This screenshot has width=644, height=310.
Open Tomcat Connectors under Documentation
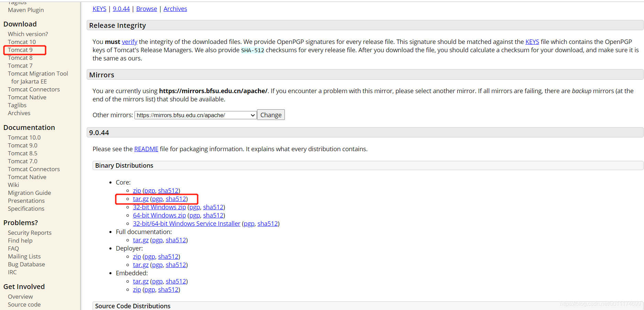(x=34, y=169)
